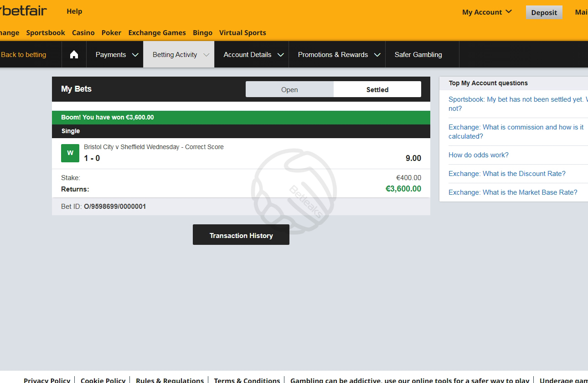
Task: Click the 9.00 odds value
Action: coord(413,158)
